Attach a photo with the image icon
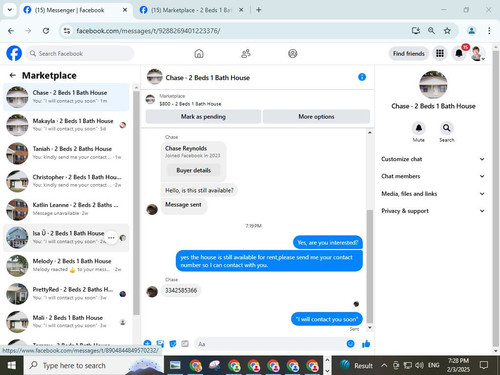The height and width of the screenshot is (375, 500). [x=160, y=344]
